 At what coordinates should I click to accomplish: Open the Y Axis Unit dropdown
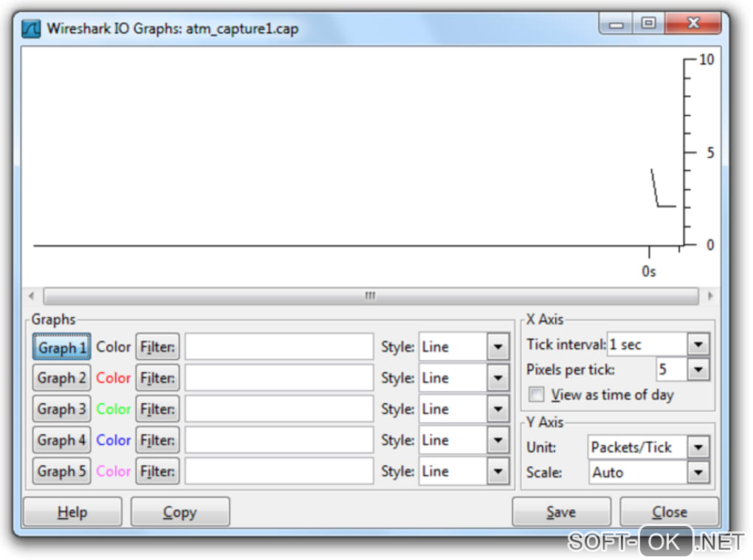pyautogui.click(x=698, y=447)
